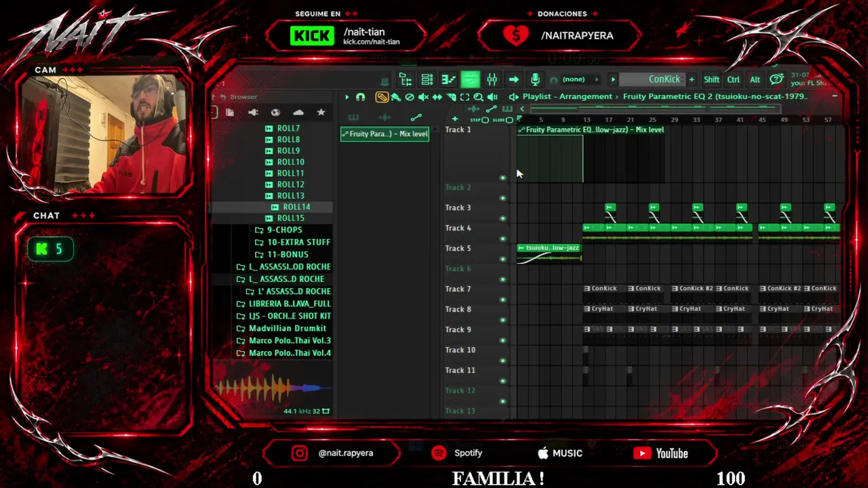Click the green right-arrow toolbar icon
The height and width of the screenshot is (488, 868).
coord(513,79)
